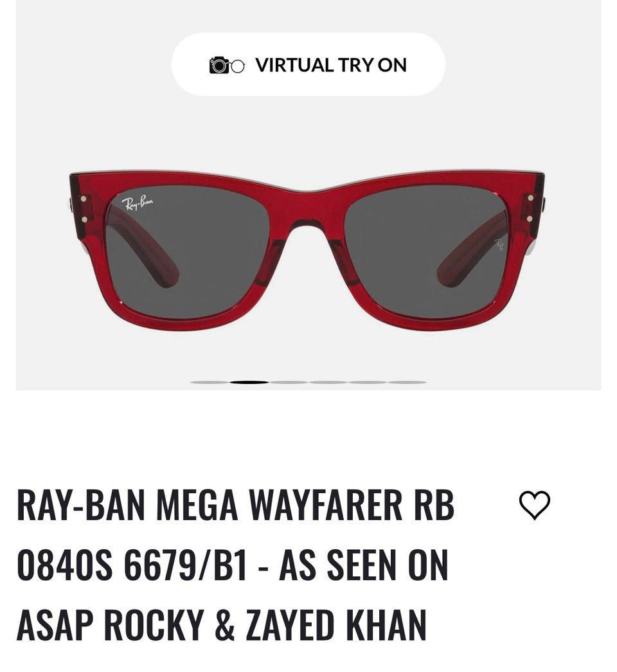The height and width of the screenshot is (672, 617).
Task: Jump to the fourth carousel image indicator
Action: coord(328,382)
